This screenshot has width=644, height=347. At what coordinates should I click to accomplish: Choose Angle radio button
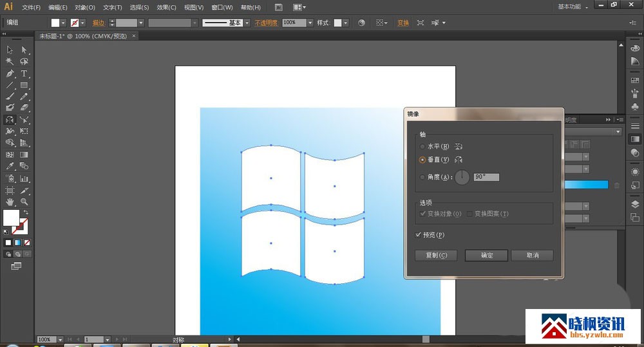pos(422,177)
